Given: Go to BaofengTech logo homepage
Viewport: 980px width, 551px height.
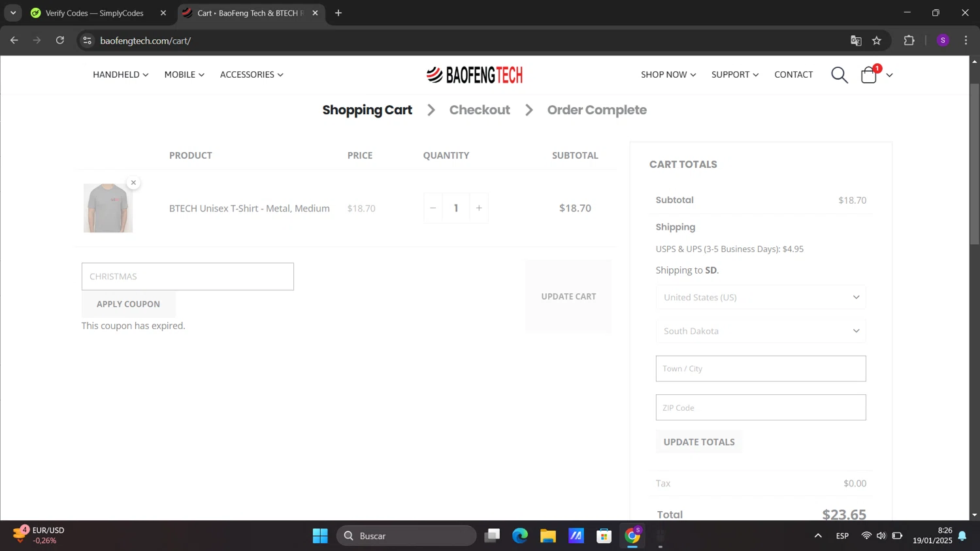Looking at the screenshot, I should click(474, 75).
